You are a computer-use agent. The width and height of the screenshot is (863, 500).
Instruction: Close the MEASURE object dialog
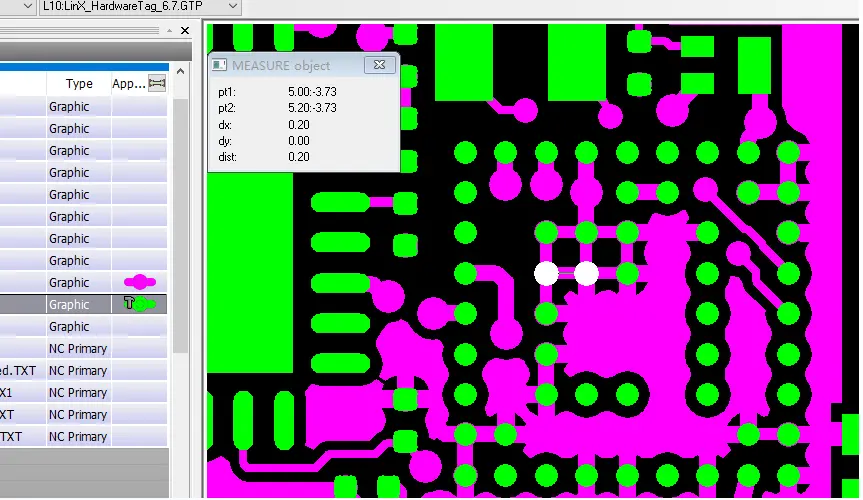379,65
